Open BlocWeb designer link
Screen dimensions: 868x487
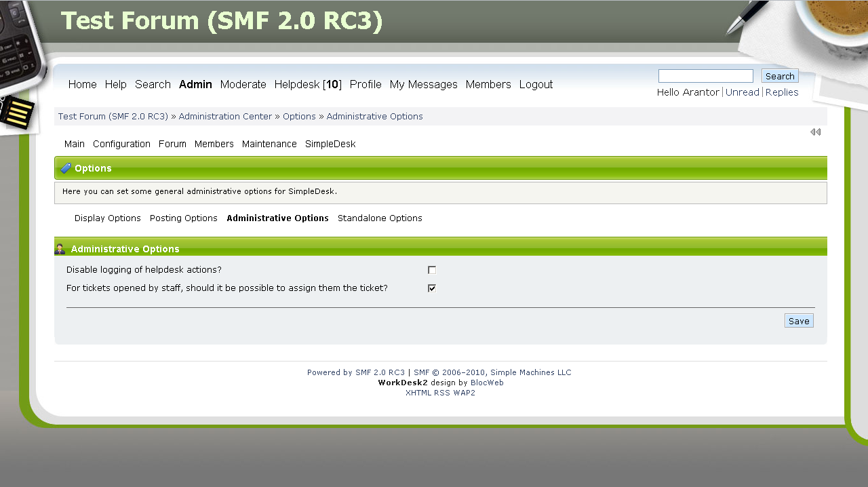pos(487,383)
